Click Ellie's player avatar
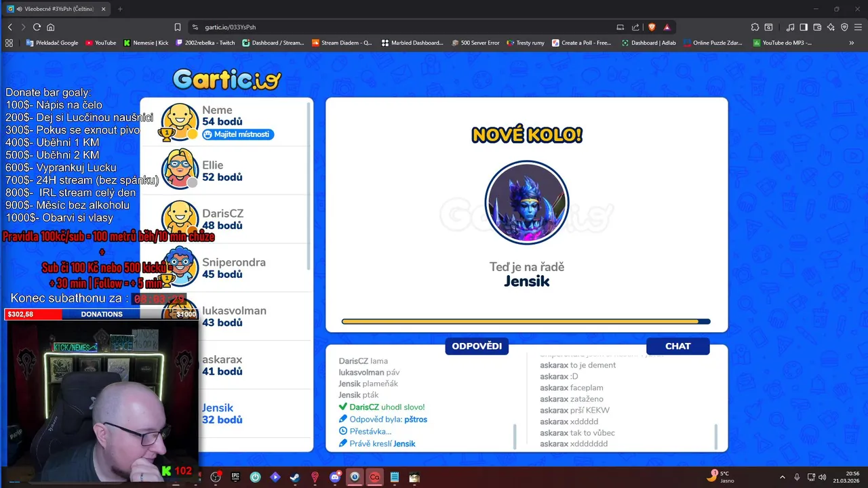 [x=179, y=169]
